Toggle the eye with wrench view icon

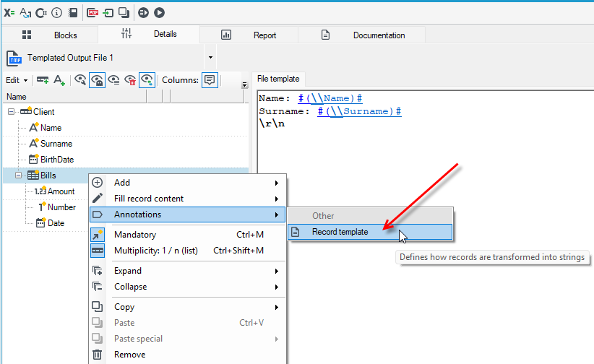tap(80, 80)
